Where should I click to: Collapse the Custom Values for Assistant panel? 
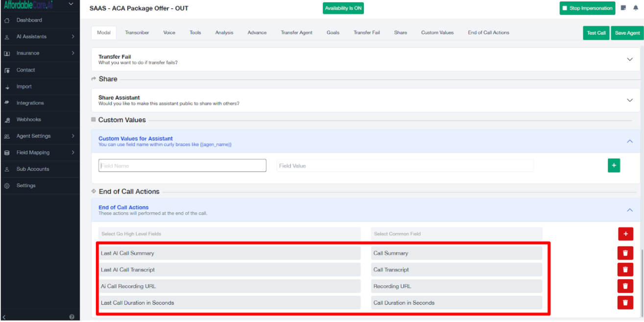point(630,141)
